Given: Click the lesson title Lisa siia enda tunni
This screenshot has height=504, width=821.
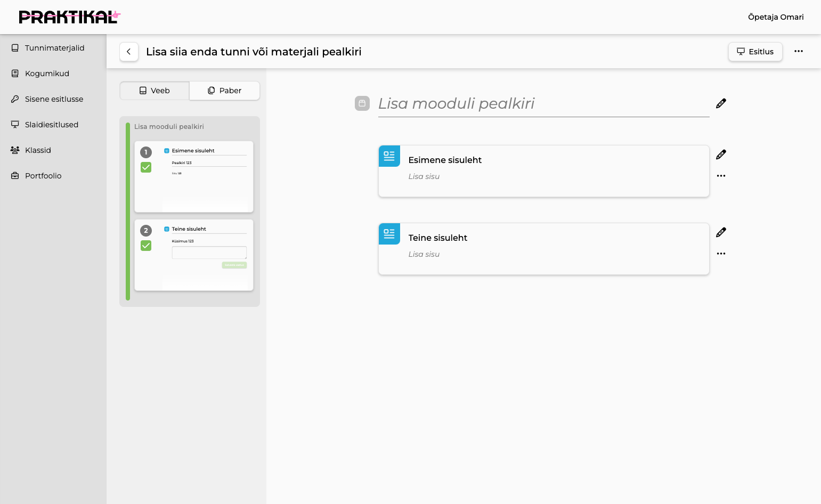Looking at the screenshot, I should (254, 52).
